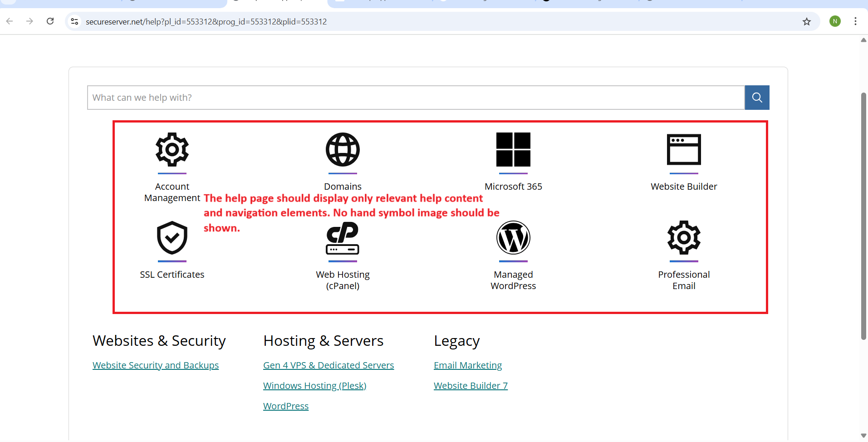Select the Professional Email gear icon
The image size is (868, 442).
[684, 238]
